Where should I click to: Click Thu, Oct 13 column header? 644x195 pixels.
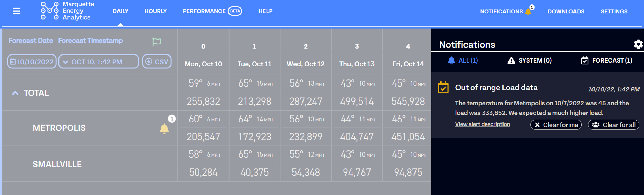(357, 64)
